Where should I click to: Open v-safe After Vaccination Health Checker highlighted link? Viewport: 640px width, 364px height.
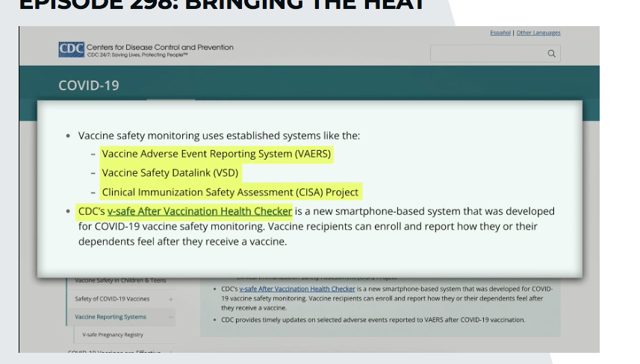tap(199, 211)
